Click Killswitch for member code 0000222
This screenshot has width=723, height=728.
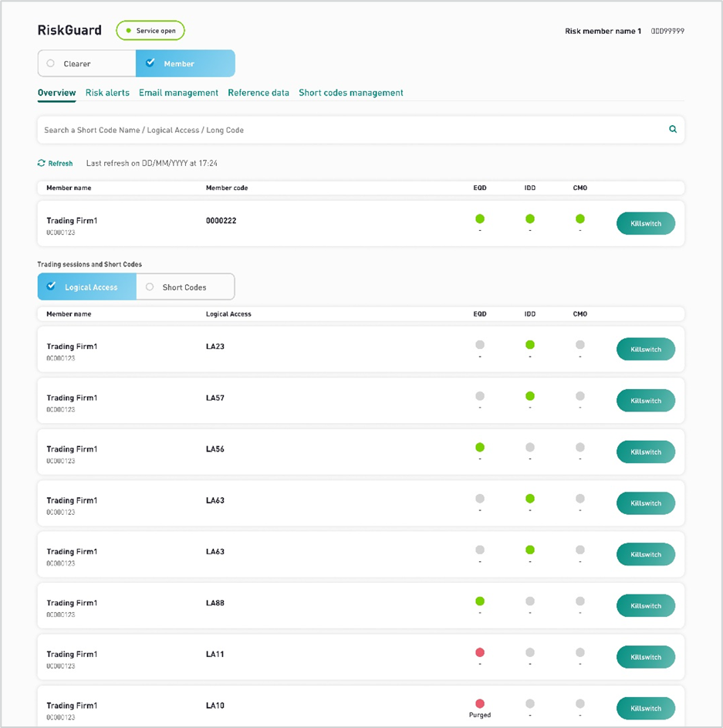(x=646, y=223)
